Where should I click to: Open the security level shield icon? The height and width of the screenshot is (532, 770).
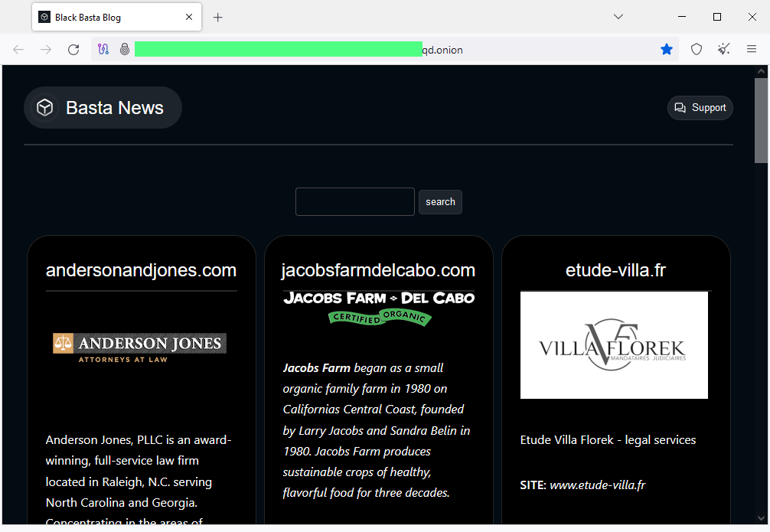(697, 49)
